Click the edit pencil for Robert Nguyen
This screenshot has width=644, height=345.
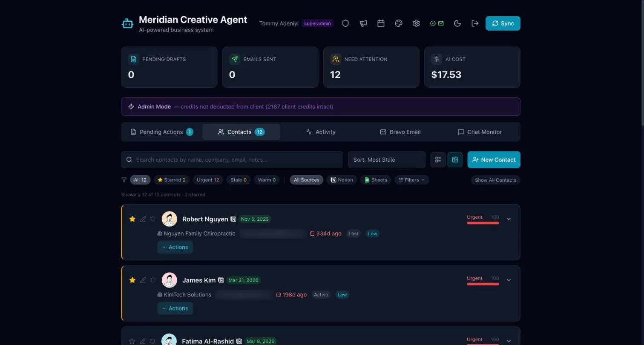(x=143, y=219)
